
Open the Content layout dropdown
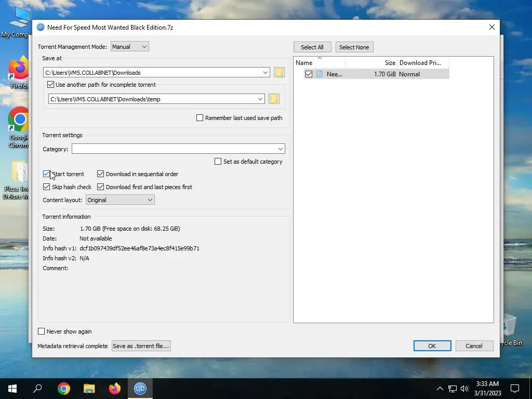(x=120, y=200)
